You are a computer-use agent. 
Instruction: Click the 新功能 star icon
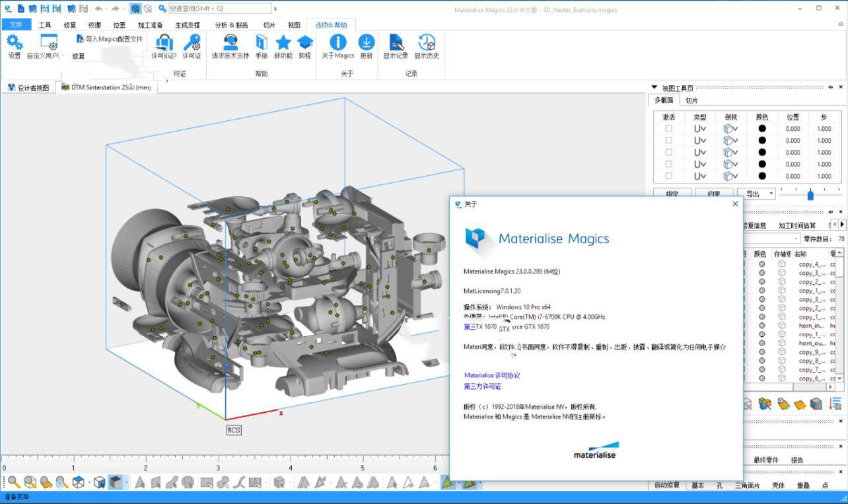pos(283,42)
